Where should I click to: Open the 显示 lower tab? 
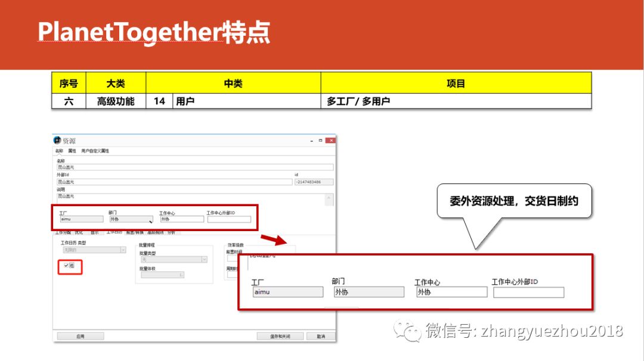point(94,232)
